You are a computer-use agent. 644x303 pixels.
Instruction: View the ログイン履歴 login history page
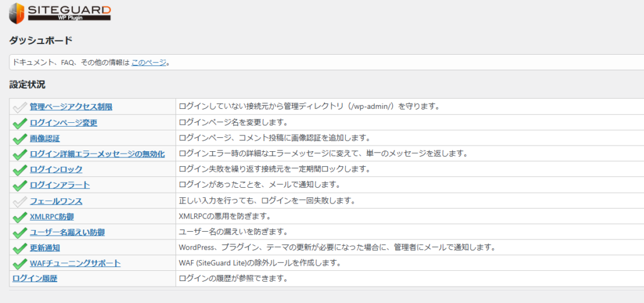click(x=39, y=278)
